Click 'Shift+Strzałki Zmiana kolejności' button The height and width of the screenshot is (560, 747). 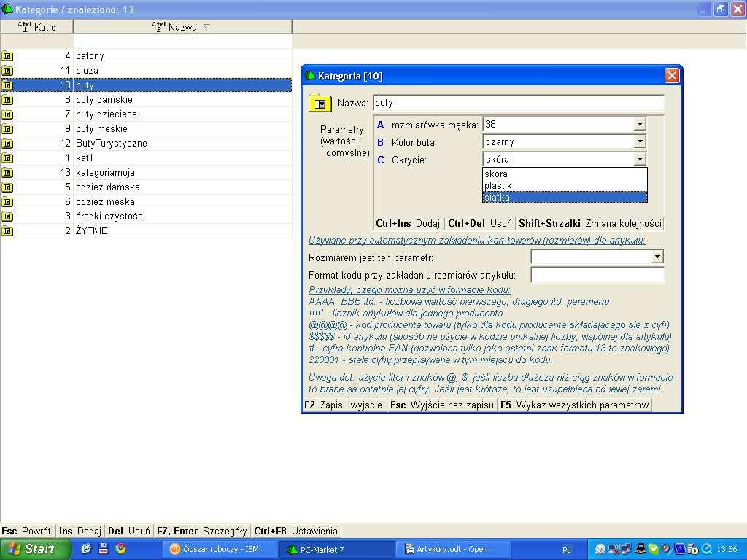[x=589, y=223]
